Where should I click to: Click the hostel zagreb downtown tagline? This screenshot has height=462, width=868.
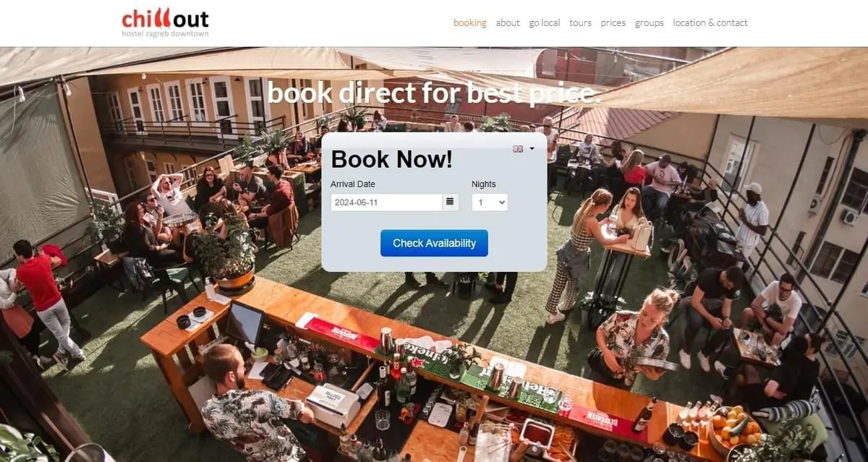click(165, 33)
